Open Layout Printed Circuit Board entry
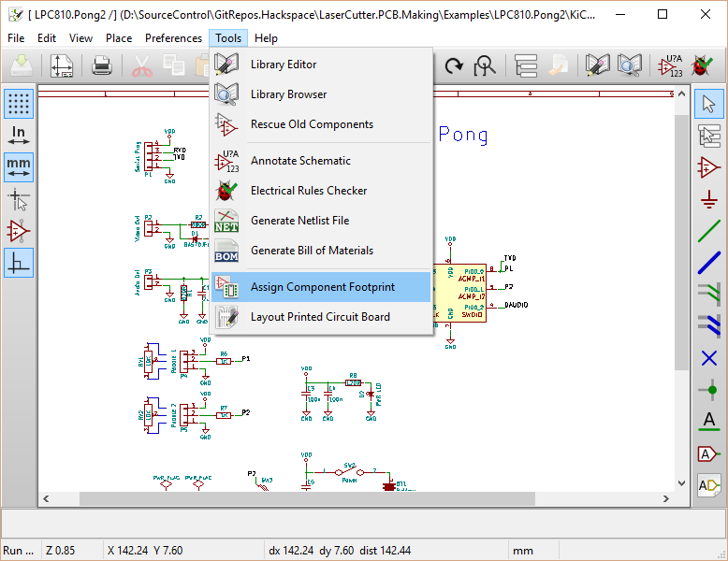The image size is (728, 561). coord(321,317)
